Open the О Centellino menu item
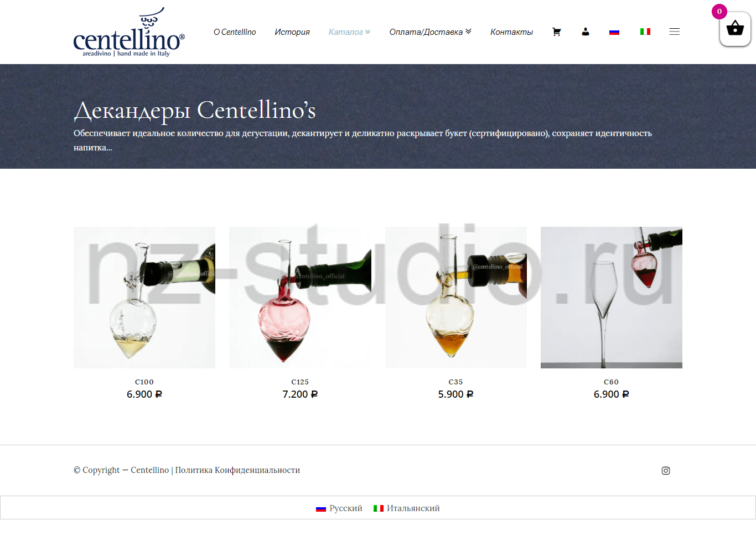 click(x=235, y=32)
